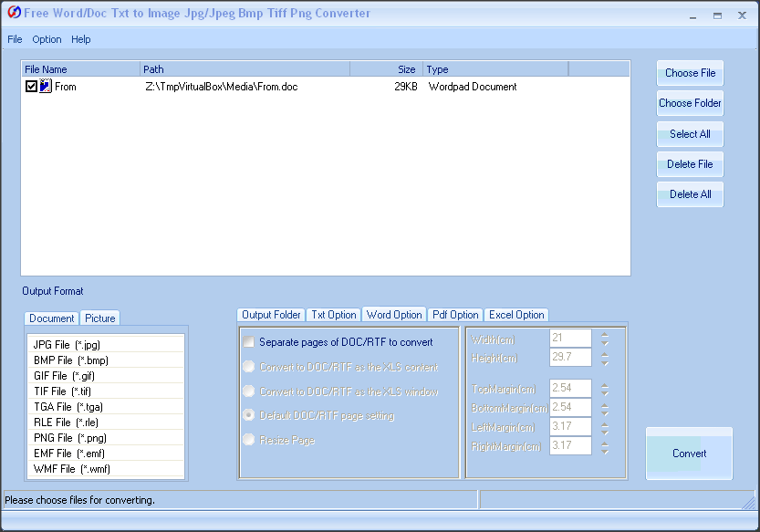Sort the list by Size column header
This screenshot has height=532, width=760.
(x=386, y=69)
